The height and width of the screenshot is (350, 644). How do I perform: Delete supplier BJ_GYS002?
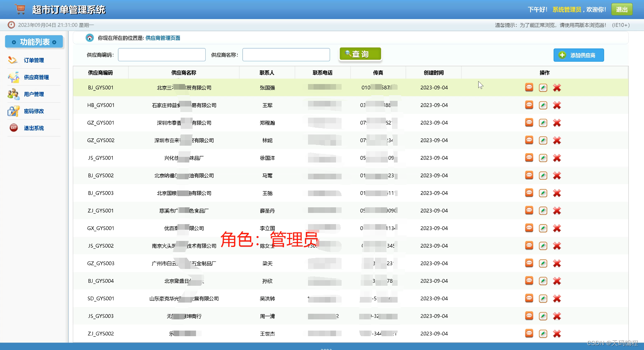tap(557, 176)
